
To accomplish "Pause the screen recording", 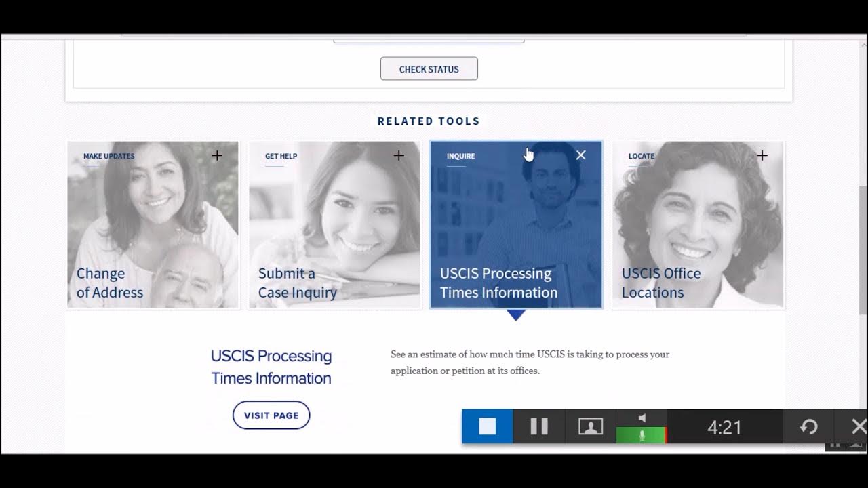I will [539, 426].
